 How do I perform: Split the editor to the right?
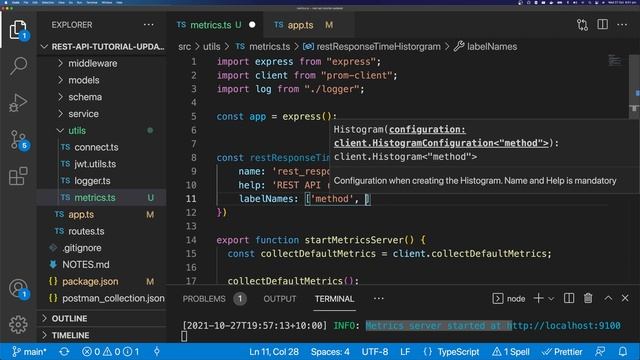coord(602,24)
